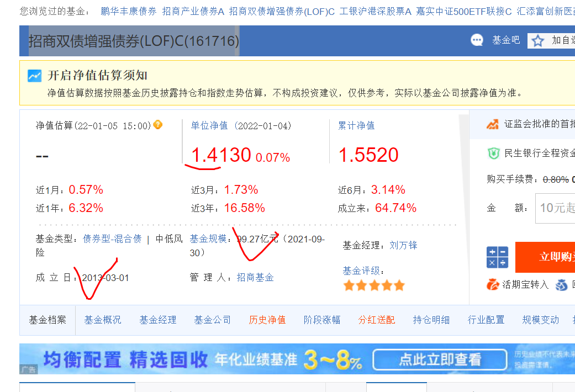The image size is (575, 392).
Task: Click the 基金评级 link
Action: click(361, 271)
